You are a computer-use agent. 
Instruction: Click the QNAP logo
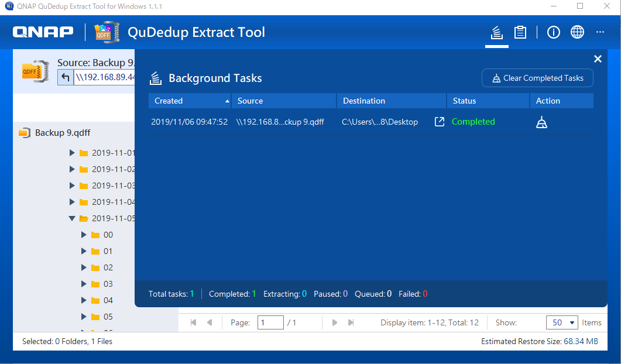coord(43,32)
